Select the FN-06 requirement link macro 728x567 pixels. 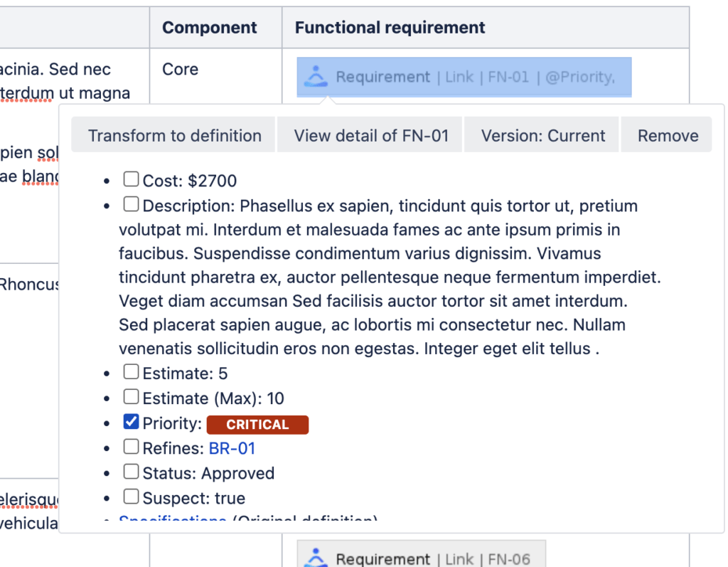point(421,554)
